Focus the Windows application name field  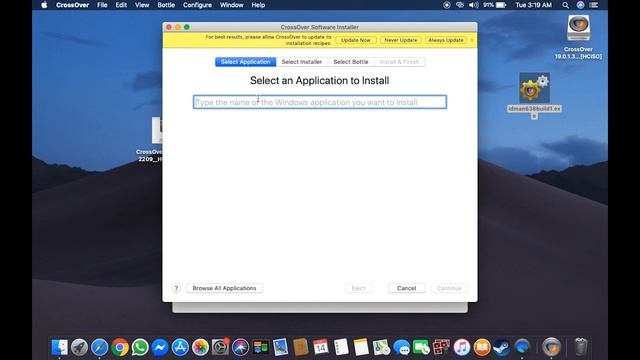pyautogui.click(x=320, y=102)
